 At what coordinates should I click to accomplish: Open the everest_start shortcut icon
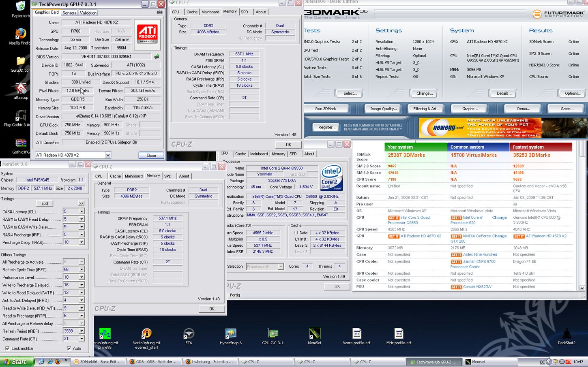(146, 333)
